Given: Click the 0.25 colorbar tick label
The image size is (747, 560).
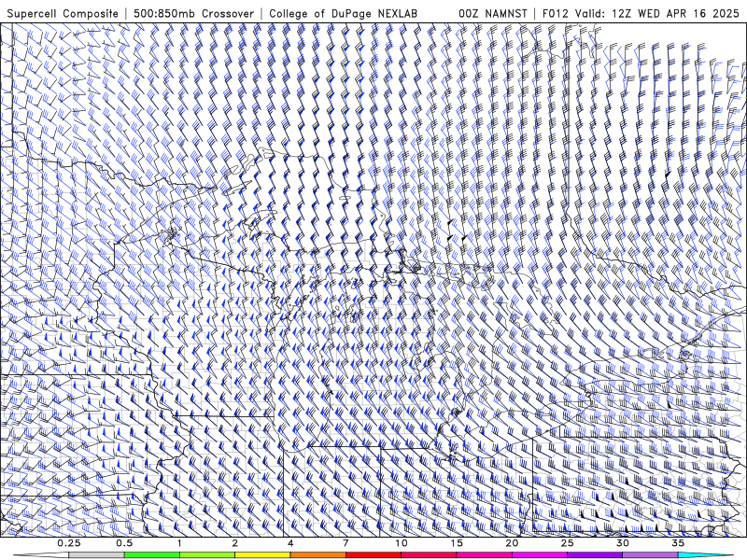Looking at the screenshot, I should click(69, 543).
